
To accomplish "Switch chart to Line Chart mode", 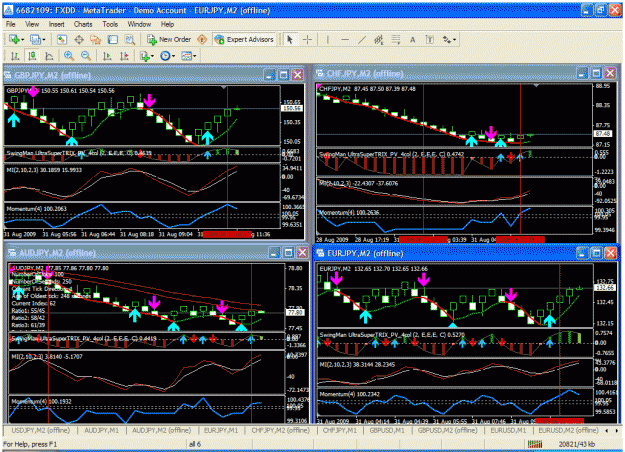I will tap(49, 56).
